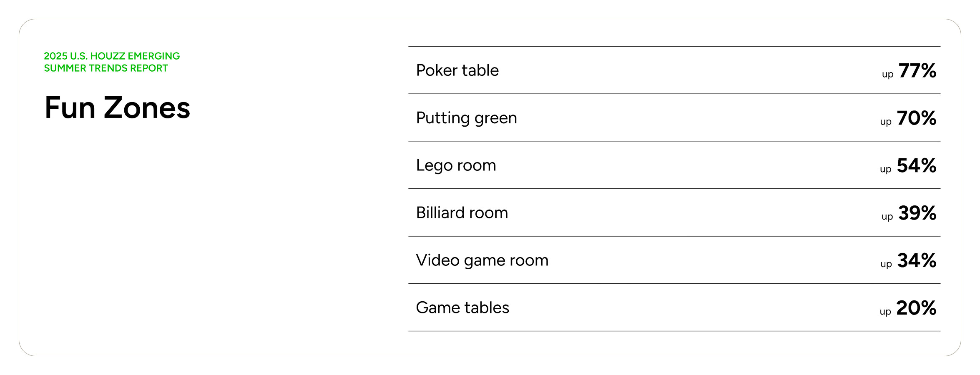
Task: Click the Poker table row label
Action: 457,70
